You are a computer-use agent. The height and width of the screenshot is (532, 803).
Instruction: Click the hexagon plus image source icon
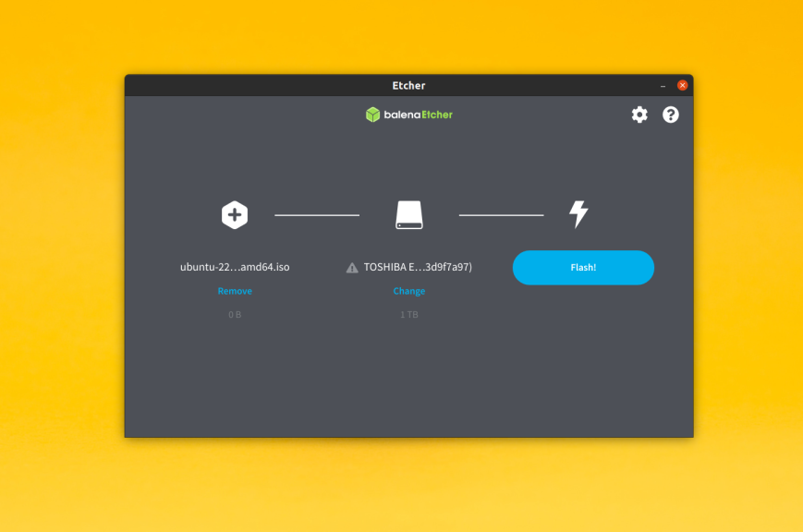[x=235, y=215]
